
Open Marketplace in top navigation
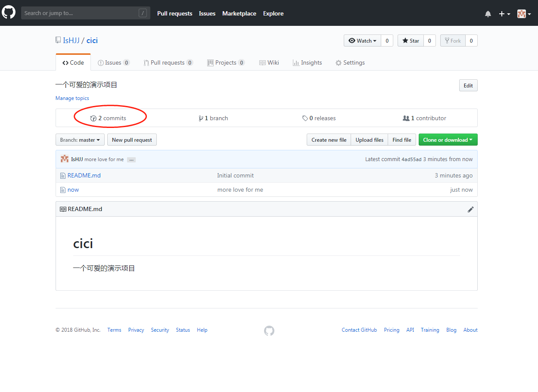pyautogui.click(x=239, y=13)
